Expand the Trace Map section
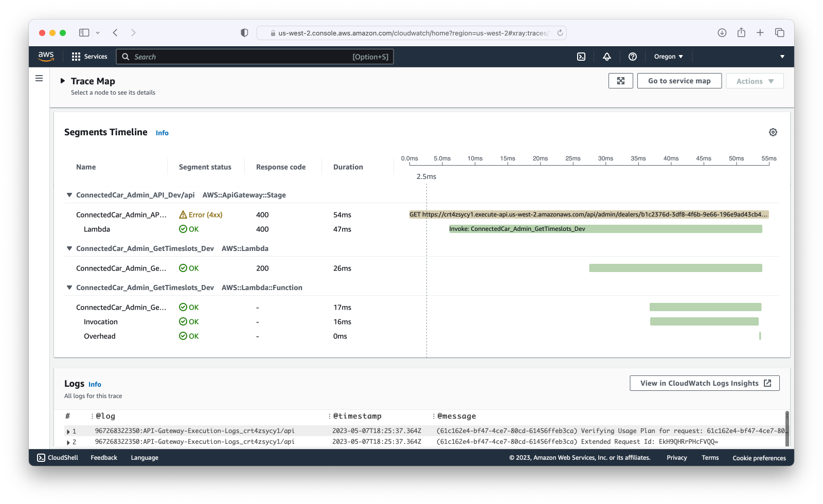 click(63, 81)
